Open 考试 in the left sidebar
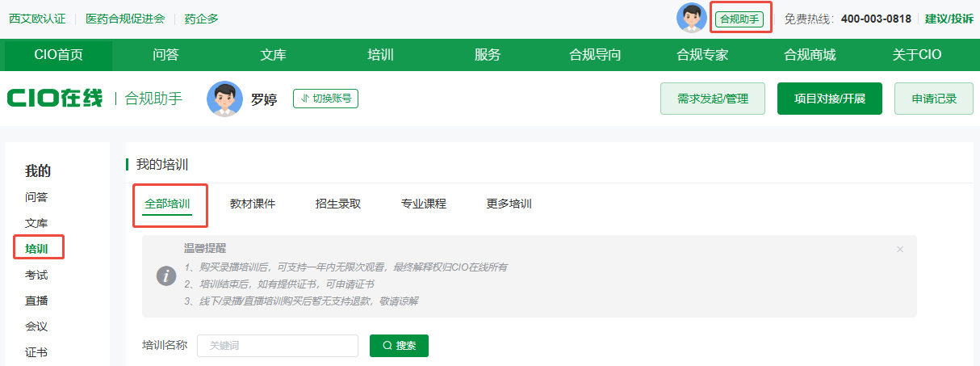The image size is (980, 366). click(x=36, y=275)
